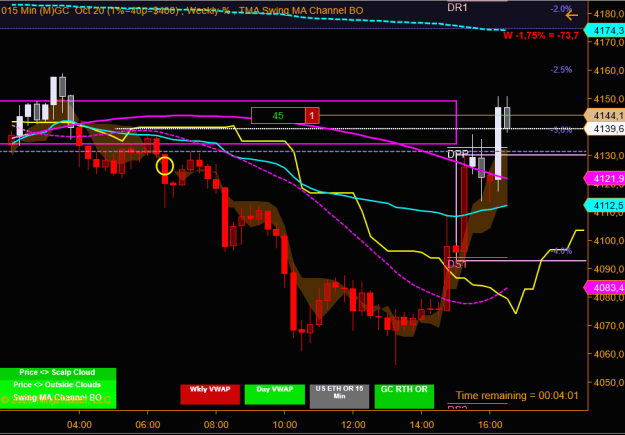
Task: Click the 4060,0 price axis label
Action: (609, 354)
